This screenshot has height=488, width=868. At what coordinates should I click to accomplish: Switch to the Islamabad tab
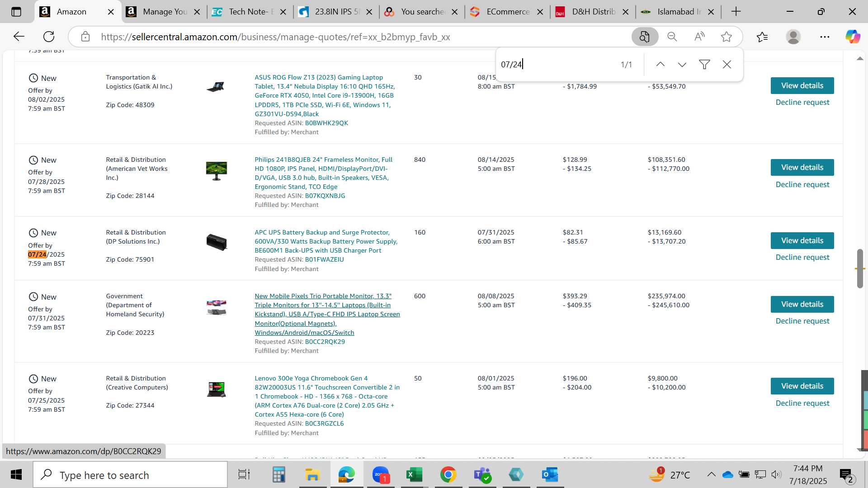click(677, 12)
